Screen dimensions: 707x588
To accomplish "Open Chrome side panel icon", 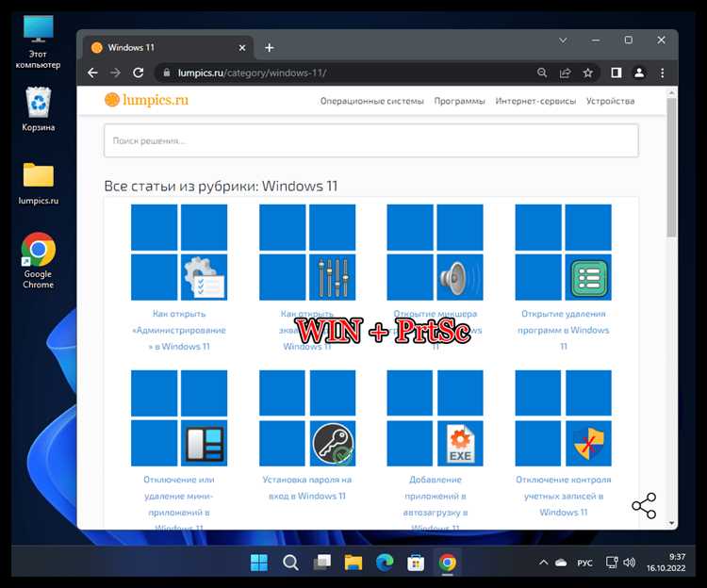I will point(616,73).
